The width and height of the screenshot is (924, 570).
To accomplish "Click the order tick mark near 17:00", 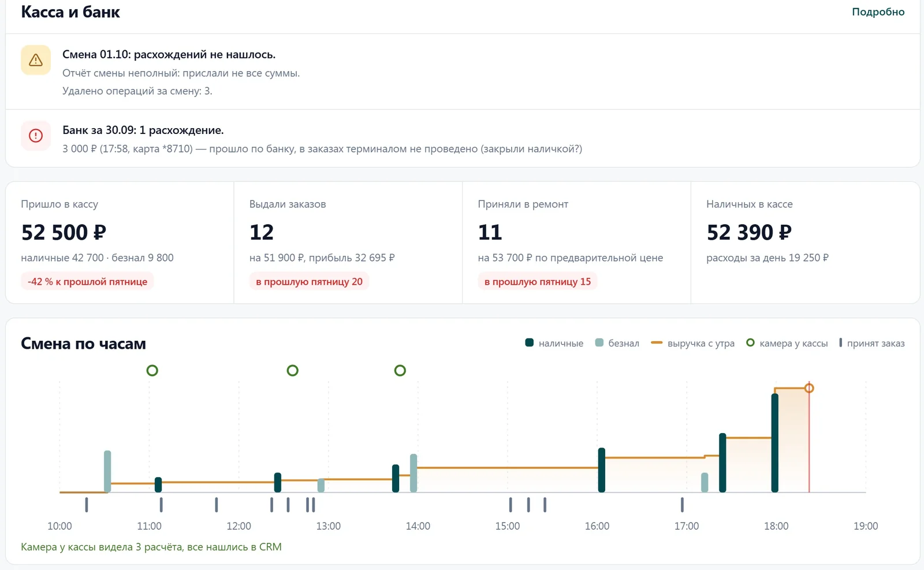I will 682,505.
